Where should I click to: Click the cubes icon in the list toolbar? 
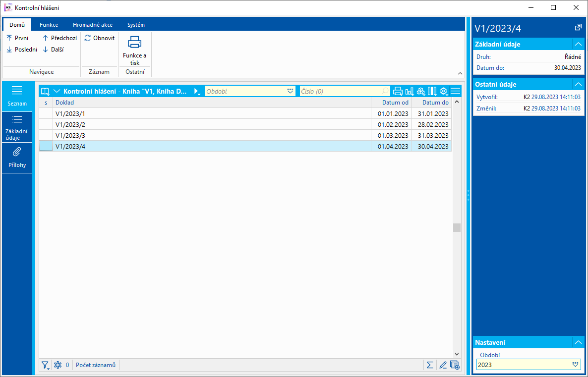421,91
